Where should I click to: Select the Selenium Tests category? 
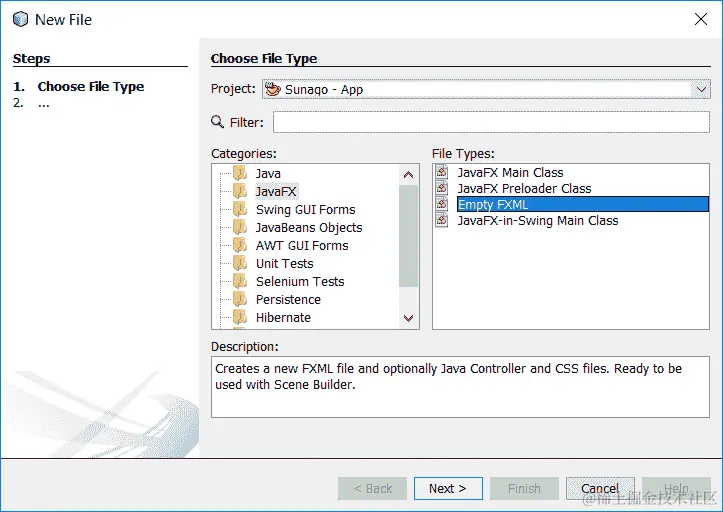click(300, 281)
